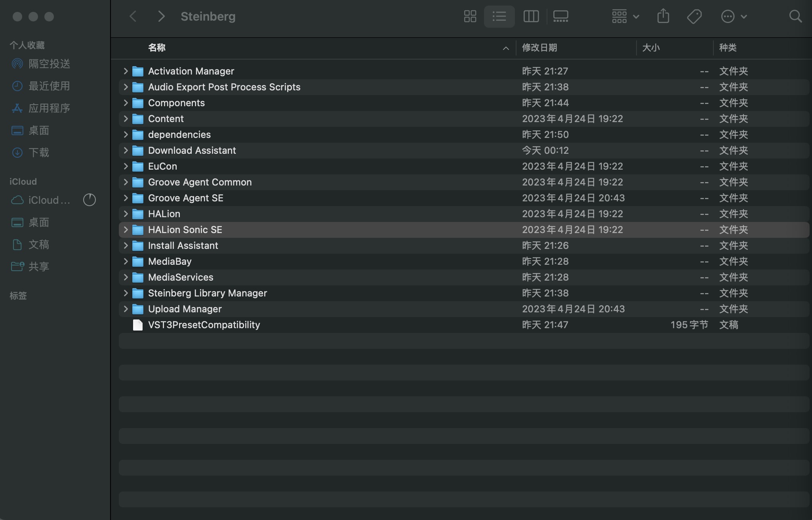Image resolution: width=812 pixels, height=520 pixels.
Task: Toggle sort order on 名称 column
Action: 157,48
